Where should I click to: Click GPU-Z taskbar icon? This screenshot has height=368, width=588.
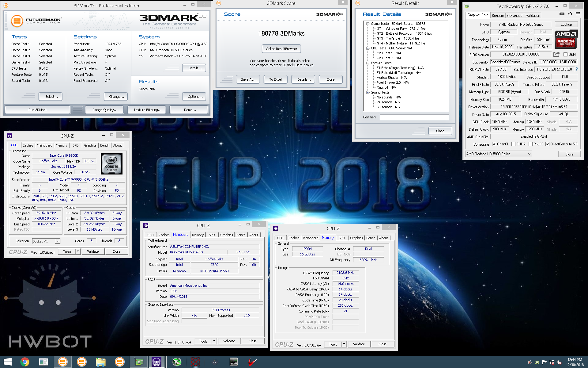pyautogui.click(x=139, y=362)
